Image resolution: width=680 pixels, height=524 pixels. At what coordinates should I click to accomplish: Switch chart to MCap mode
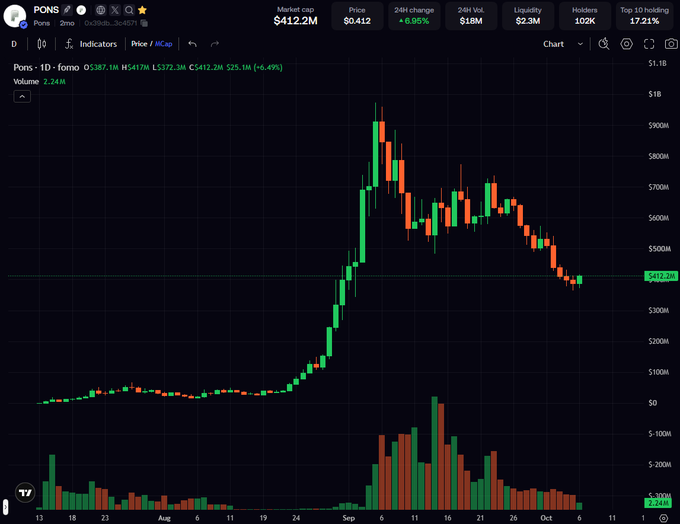click(163, 44)
